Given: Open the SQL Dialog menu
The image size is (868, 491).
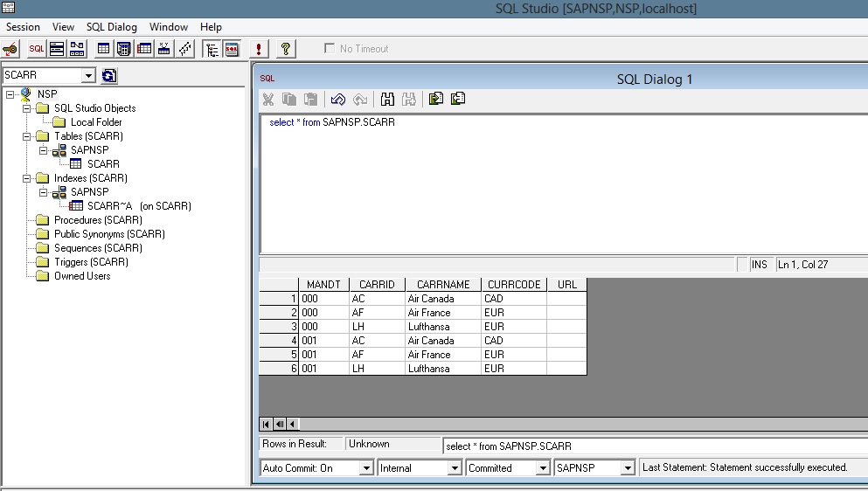Looking at the screenshot, I should tap(111, 27).
